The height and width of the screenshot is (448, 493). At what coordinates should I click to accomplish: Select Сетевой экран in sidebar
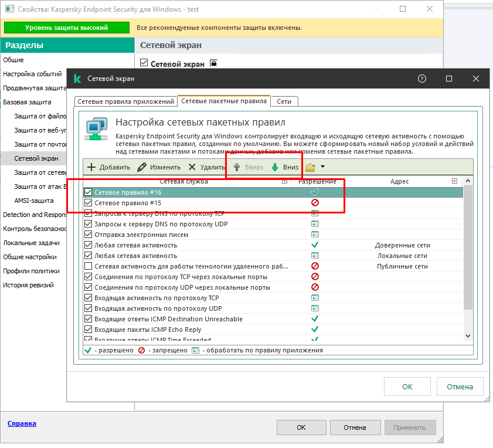pyautogui.click(x=36, y=158)
